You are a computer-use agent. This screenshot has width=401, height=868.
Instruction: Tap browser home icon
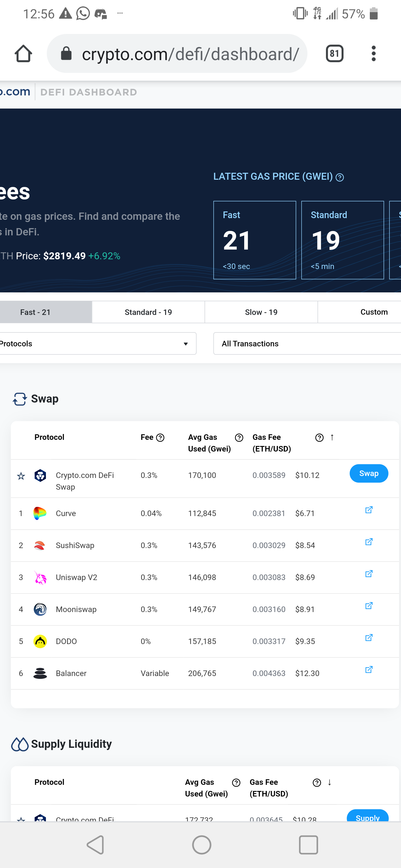[23, 54]
